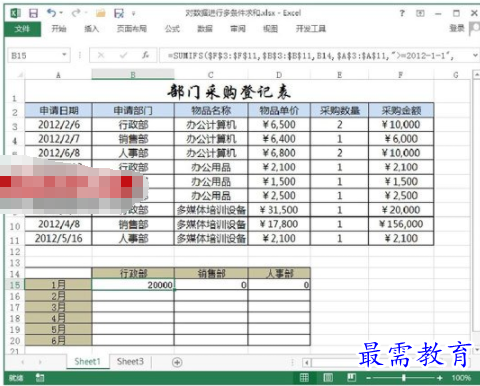Screen dimensions: 480x386
Task: Select cell 2012/5/16
Action: pyautogui.click(x=59, y=238)
